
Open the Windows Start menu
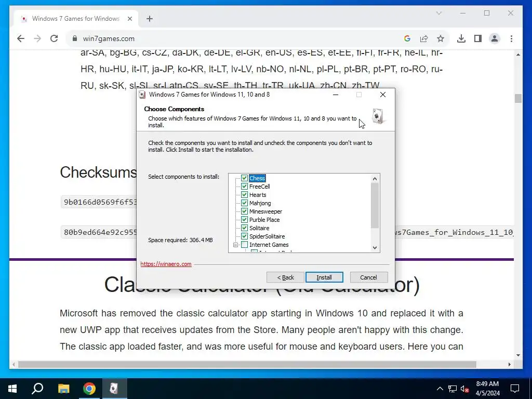[12, 389]
